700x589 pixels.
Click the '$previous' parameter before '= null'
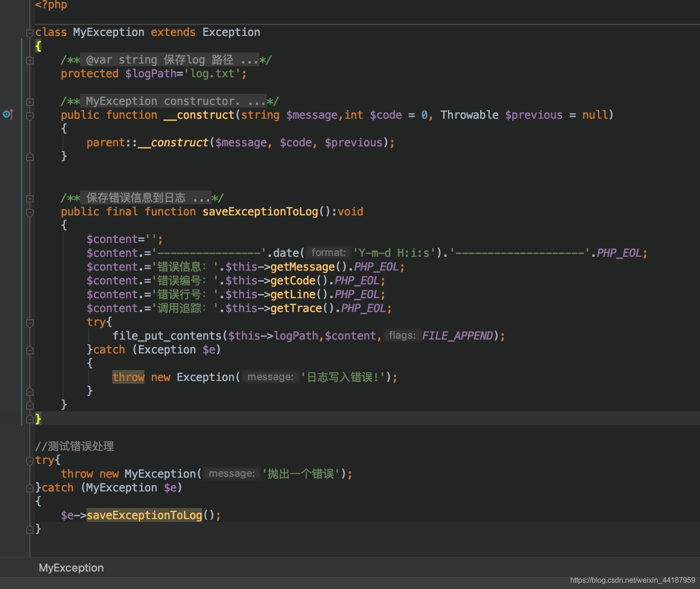pos(534,115)
